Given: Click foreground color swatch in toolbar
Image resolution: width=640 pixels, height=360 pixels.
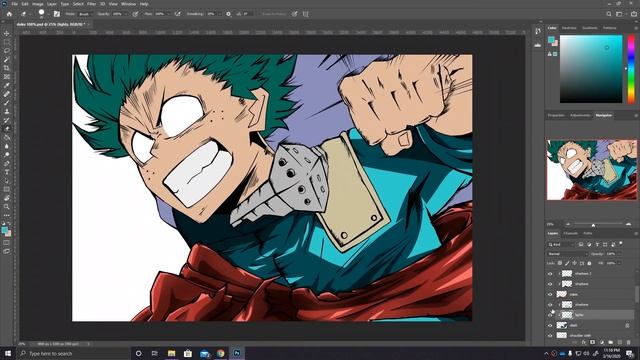Looking at the screenshot, I should point(4,230).
